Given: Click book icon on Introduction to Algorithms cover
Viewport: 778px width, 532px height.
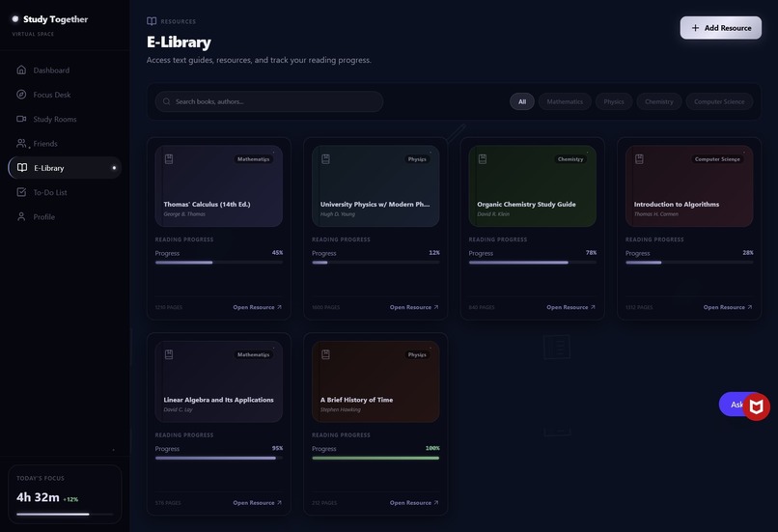Looking at the screenshot, I should (639, 158).
